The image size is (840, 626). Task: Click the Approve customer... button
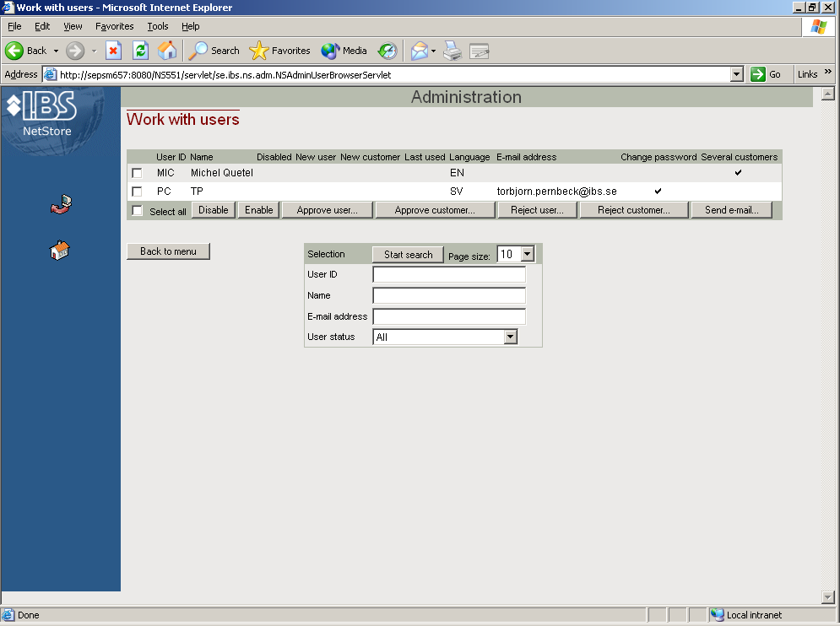click(x=434, y=210)
